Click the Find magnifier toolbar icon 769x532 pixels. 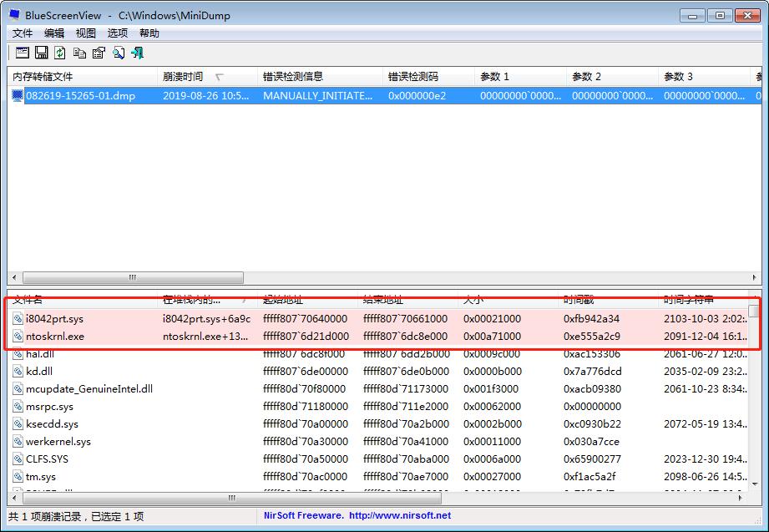[118, 53]
